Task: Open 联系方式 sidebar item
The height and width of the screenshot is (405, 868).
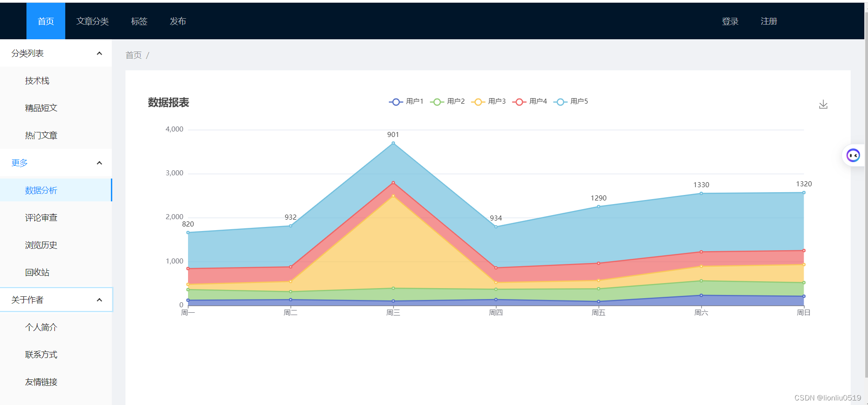Action: click(x=56, y=355)
